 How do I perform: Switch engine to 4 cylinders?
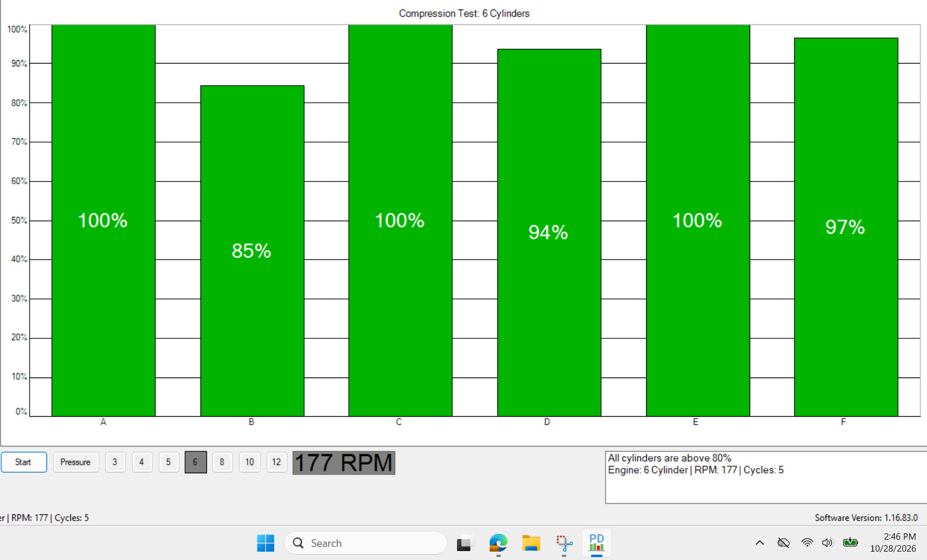[142, 462]
